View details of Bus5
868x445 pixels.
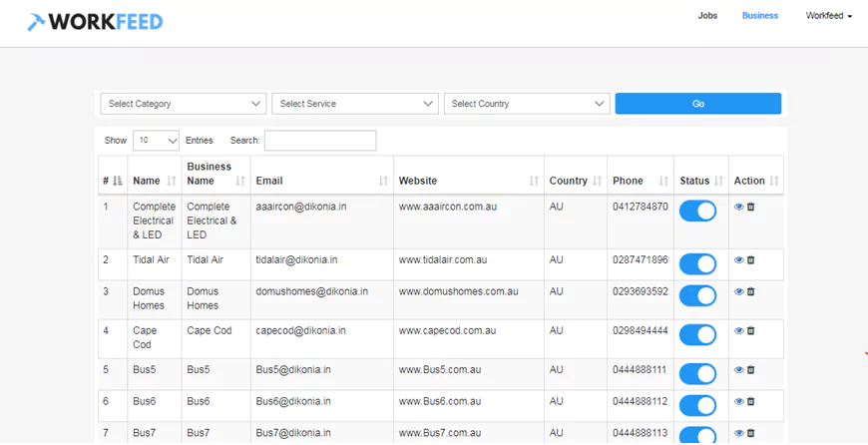739,370
